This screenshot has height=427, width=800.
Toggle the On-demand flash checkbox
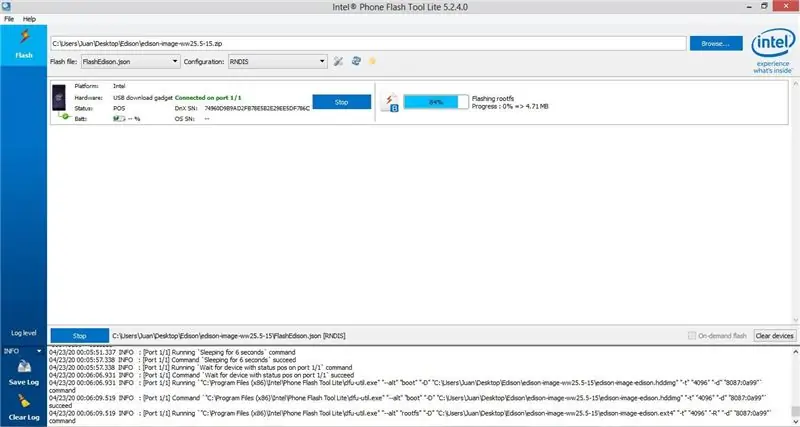(692, 336)
